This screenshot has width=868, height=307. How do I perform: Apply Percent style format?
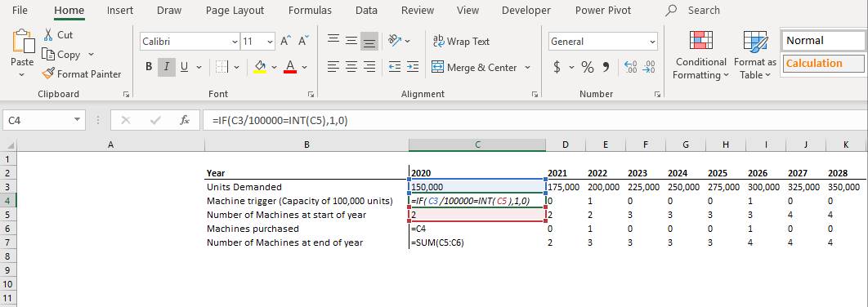pos(588,67)
